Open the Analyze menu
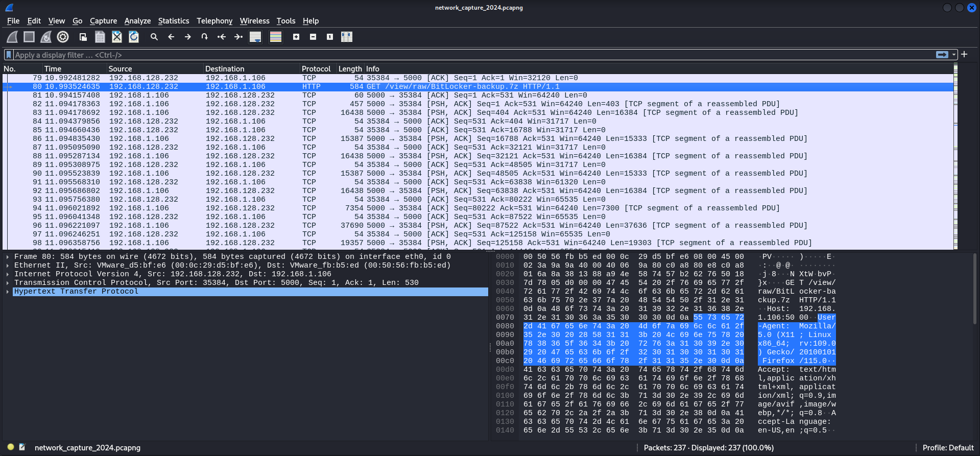This screenshot has width=980, height=456. (x=137, y=21)
